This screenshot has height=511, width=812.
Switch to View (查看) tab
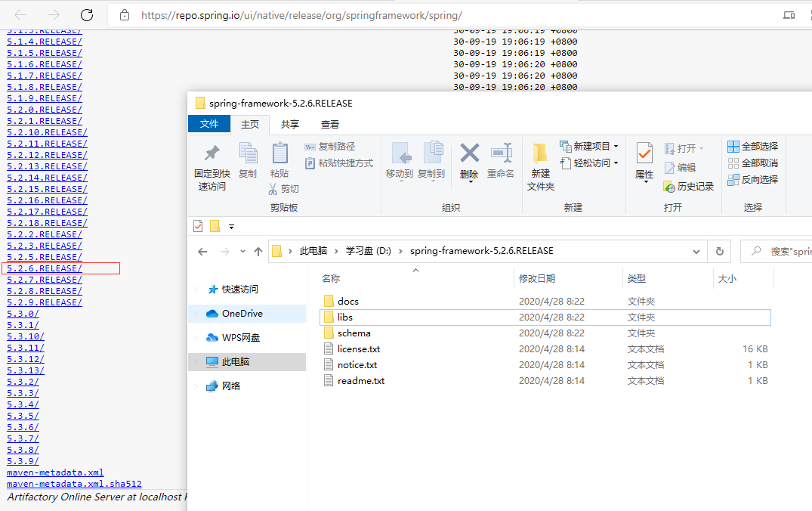(x=330, y=125)
